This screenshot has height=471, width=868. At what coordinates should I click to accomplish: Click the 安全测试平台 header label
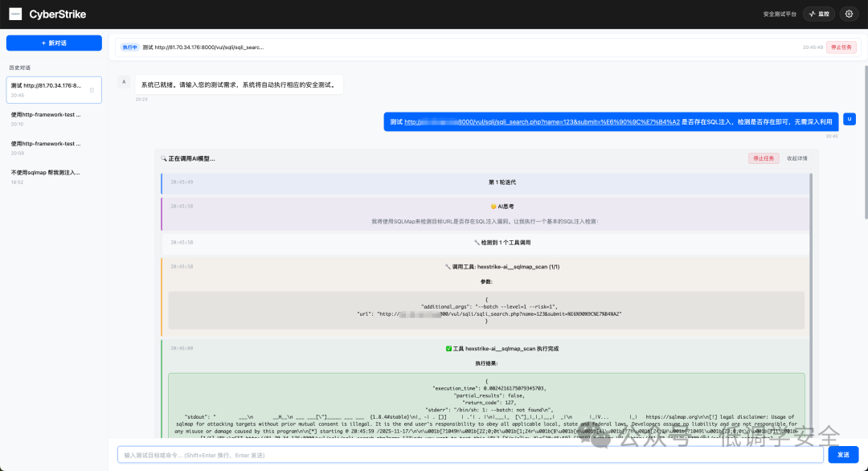coord(780,14)
